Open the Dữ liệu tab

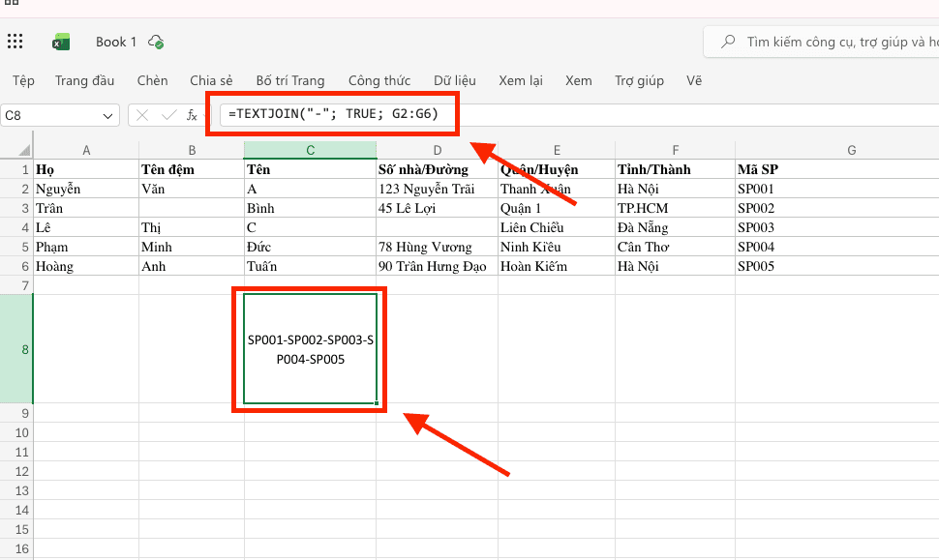coord(455,80)
